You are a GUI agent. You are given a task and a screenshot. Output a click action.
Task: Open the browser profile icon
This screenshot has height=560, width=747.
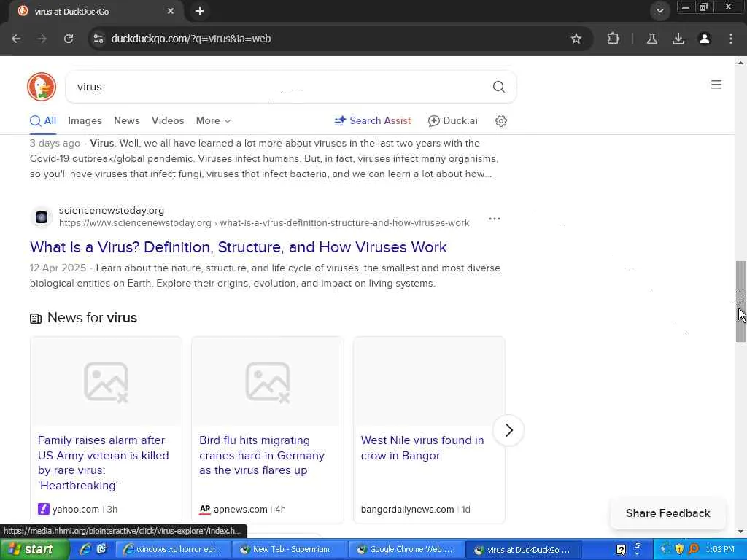(x=705, y=39)
